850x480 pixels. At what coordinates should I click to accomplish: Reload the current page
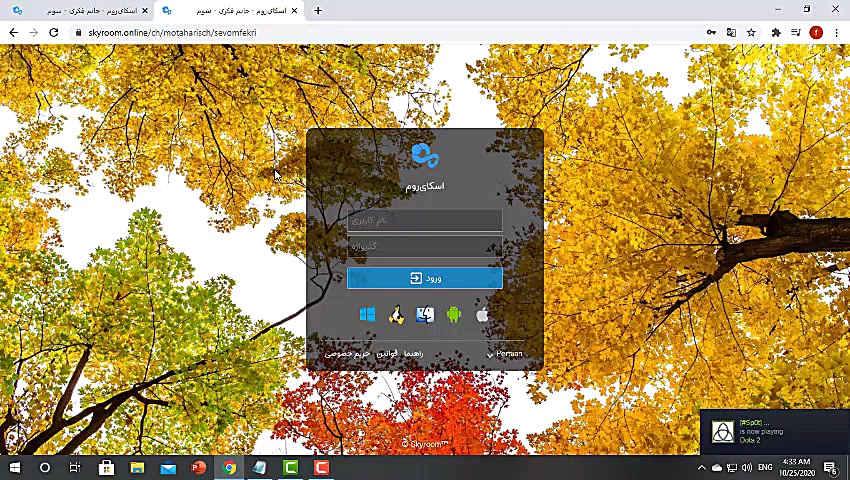click(54, 33)
